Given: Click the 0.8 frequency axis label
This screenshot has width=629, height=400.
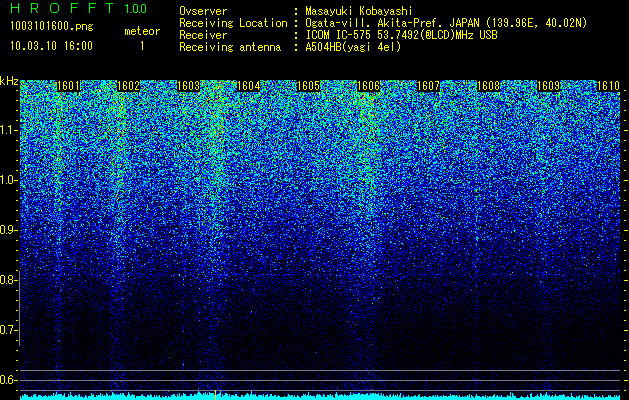Looking at the screenshot, I should coord(7,280).
